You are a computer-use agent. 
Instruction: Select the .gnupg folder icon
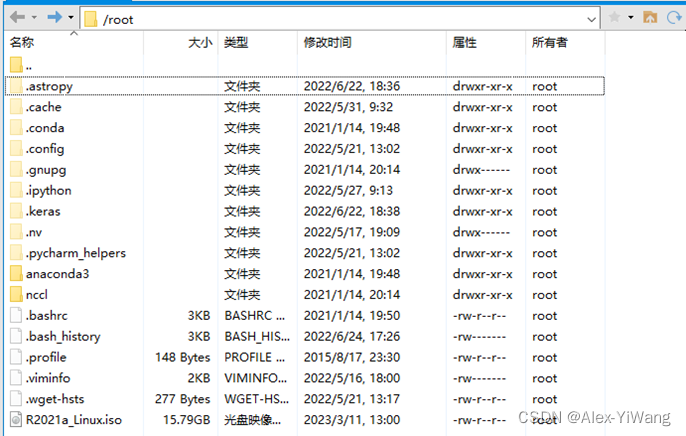point(16,169)
